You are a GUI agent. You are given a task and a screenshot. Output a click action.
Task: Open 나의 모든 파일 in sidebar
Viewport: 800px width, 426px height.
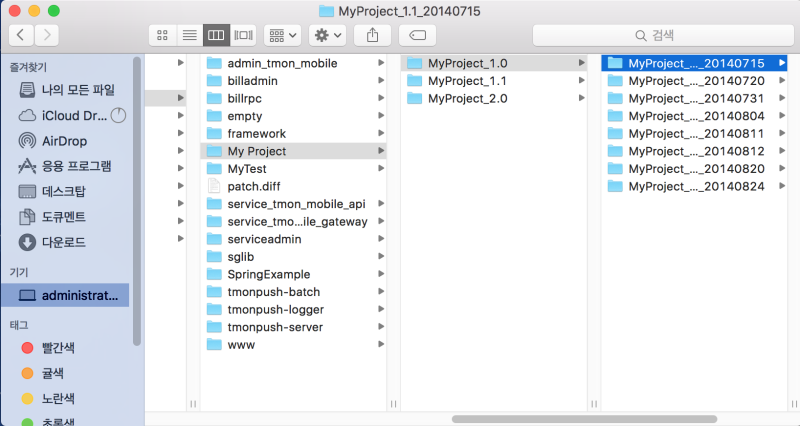tap(66, 90)
